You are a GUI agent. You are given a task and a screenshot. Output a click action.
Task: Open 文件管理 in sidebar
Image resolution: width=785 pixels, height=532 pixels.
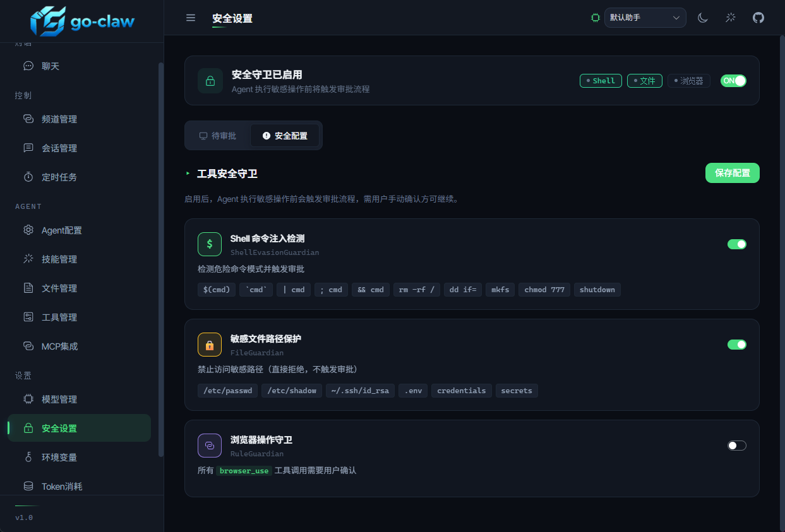80,288
